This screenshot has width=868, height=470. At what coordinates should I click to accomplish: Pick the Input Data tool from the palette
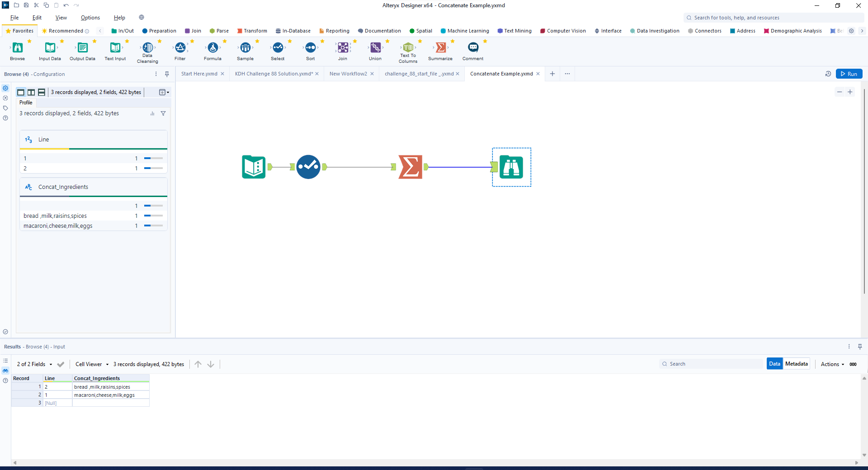(50, 50)
